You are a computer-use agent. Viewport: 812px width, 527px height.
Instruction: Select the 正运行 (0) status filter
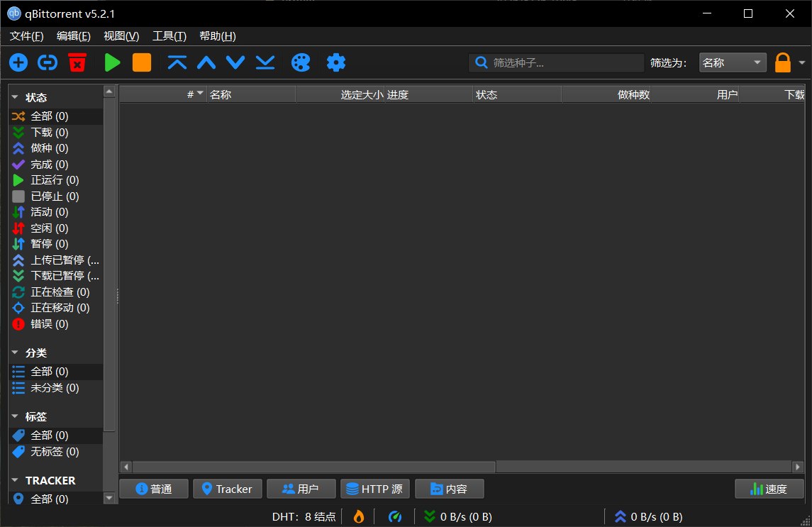point(56,180)
